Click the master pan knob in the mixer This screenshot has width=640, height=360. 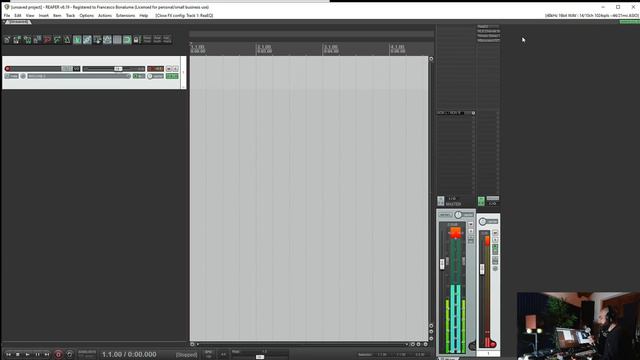click(458, 215)
